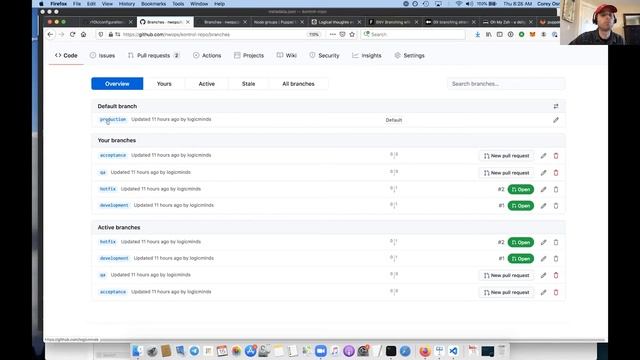Open qa branch under Active branches
This screenshot has height=360, width=640.
click(102, 275)
